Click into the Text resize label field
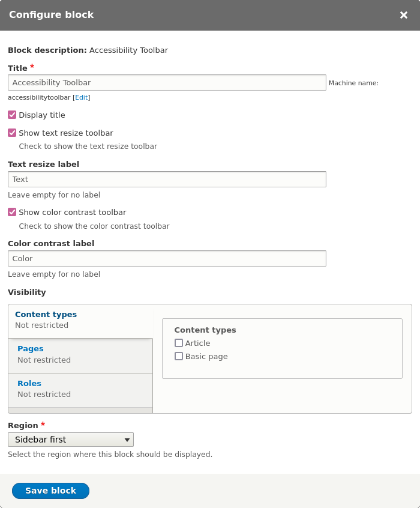 167,179
